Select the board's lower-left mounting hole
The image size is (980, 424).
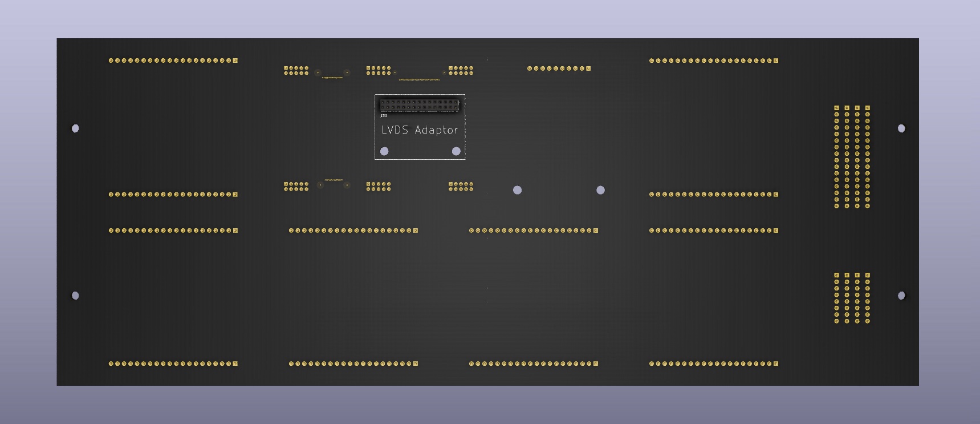(x=75, y=296)
